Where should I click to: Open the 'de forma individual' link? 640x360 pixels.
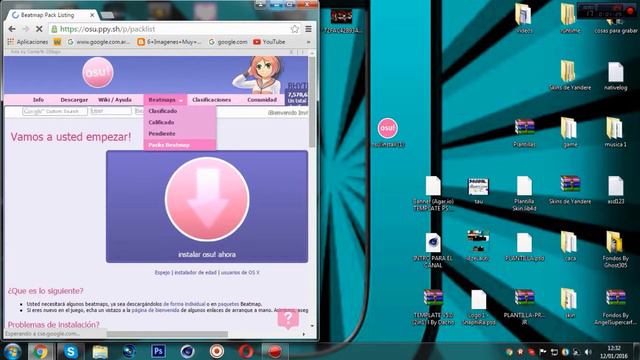click(184, 304)
